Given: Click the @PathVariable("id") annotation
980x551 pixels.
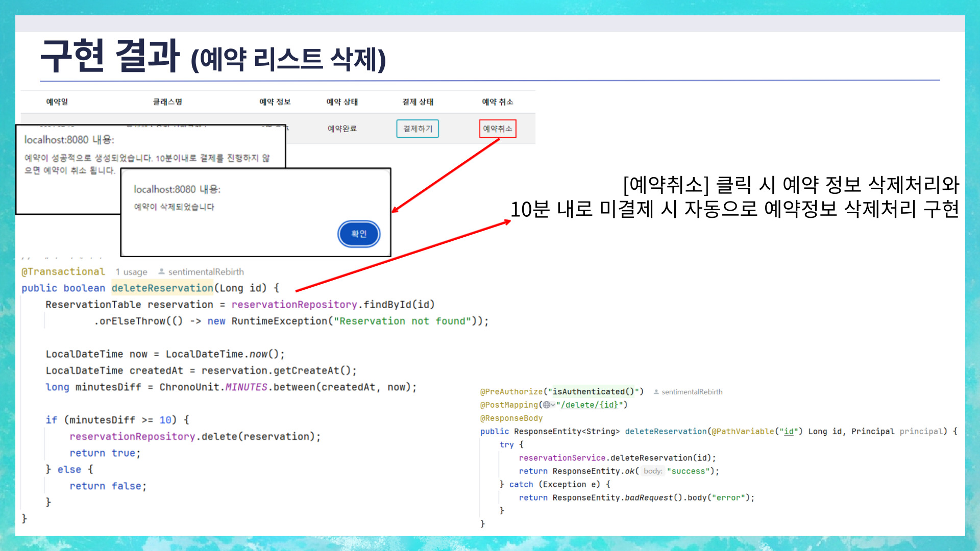Looking at the screenshot, I should point(757,432).
